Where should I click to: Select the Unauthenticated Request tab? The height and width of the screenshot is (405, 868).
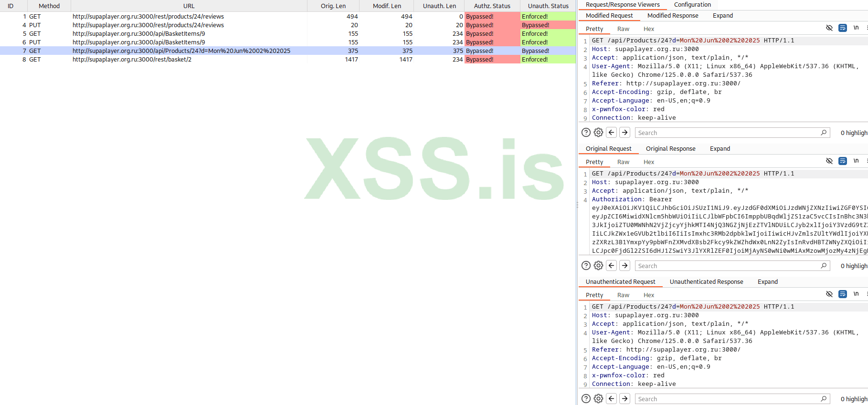coord(620,282)
